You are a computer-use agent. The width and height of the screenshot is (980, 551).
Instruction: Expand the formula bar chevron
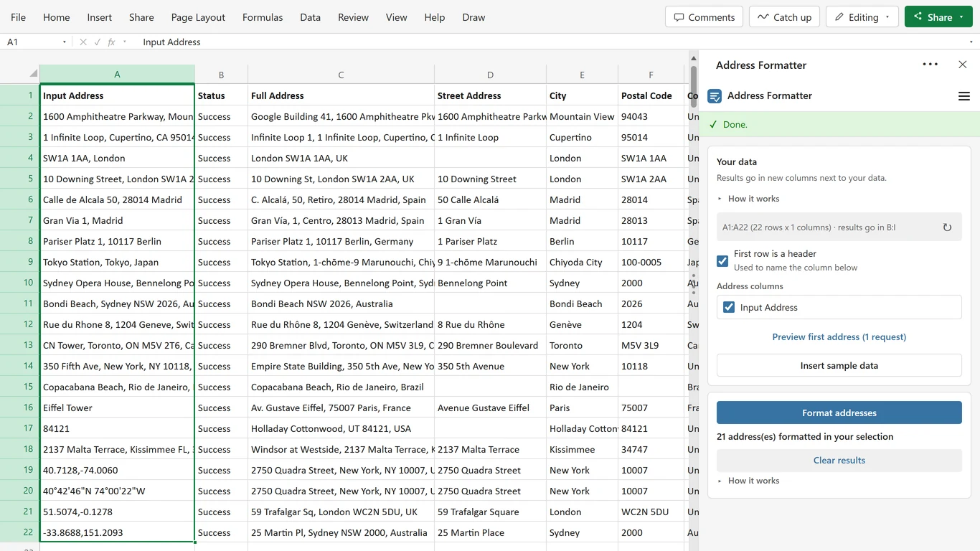click(x=971, y=42)
